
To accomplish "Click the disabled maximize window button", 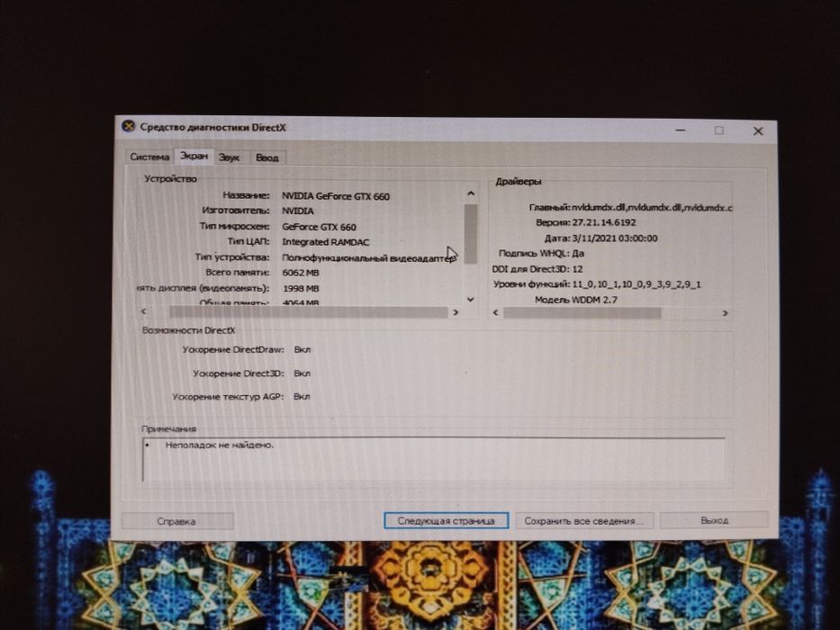I will (x=719, y=130).
